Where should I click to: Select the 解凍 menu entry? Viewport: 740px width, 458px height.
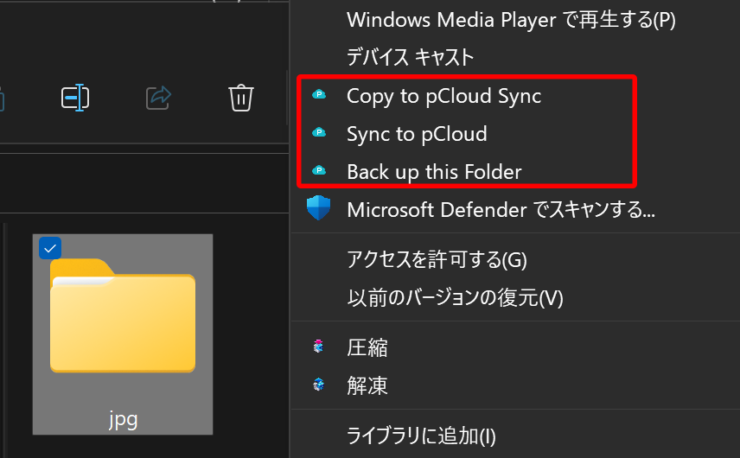[367, 386]
